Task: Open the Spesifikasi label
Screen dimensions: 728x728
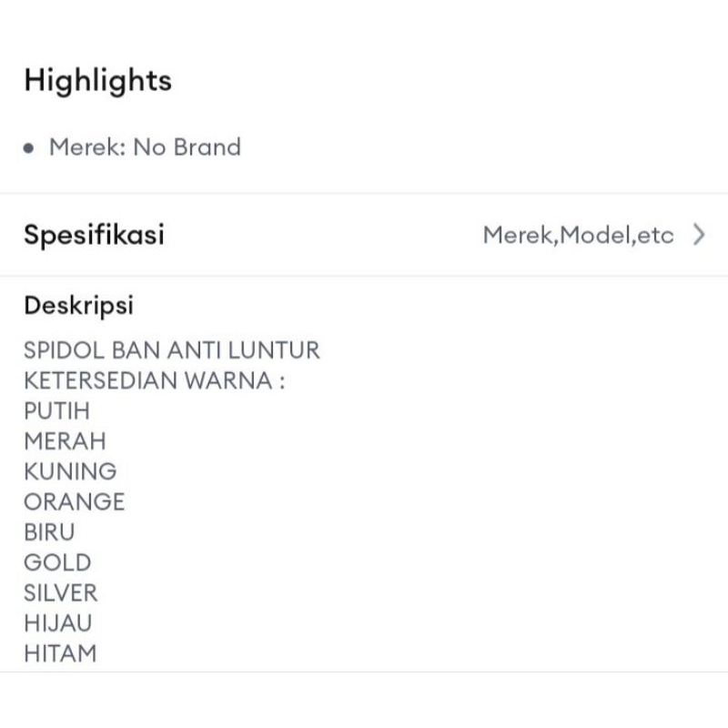Action: (94, 235)
